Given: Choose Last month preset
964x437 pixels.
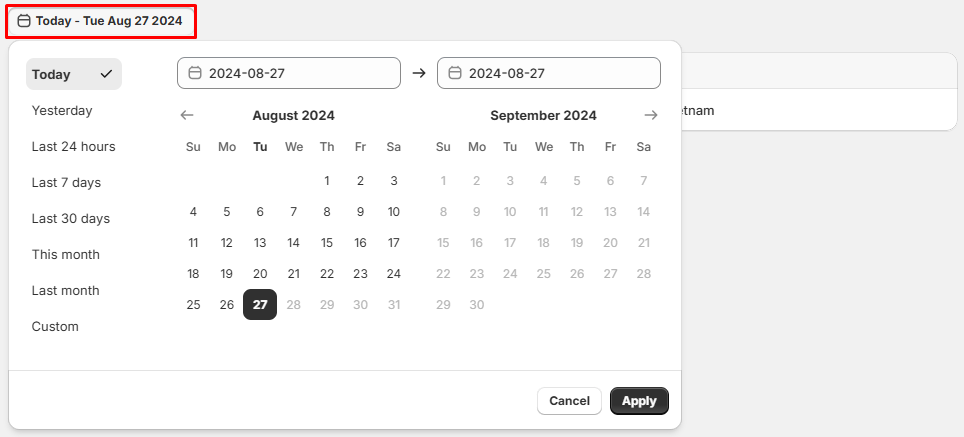Looking at the screenshot, I should coord(65,290).
